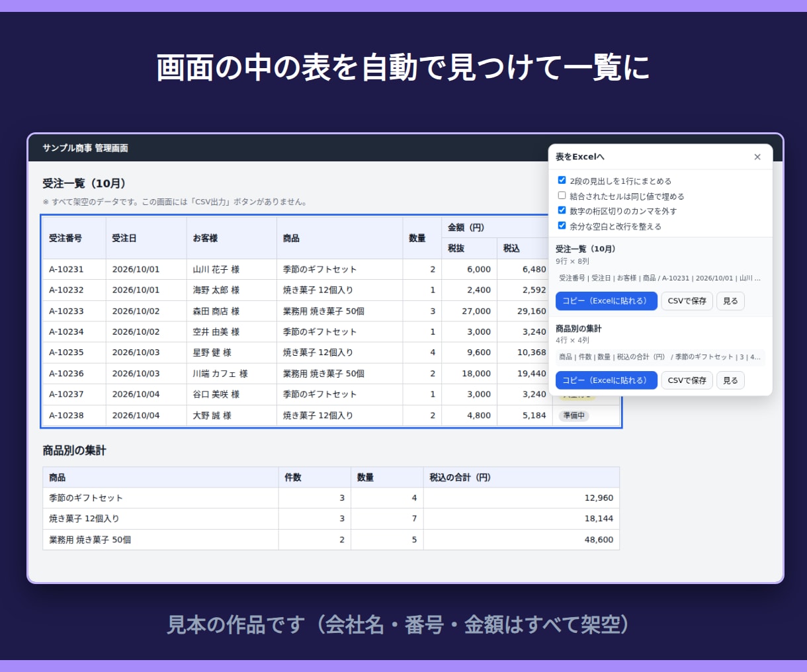This screenshot has width=807, height=672.
Task: Click the 準備中 status badge
Action: [x=573, y=415]
